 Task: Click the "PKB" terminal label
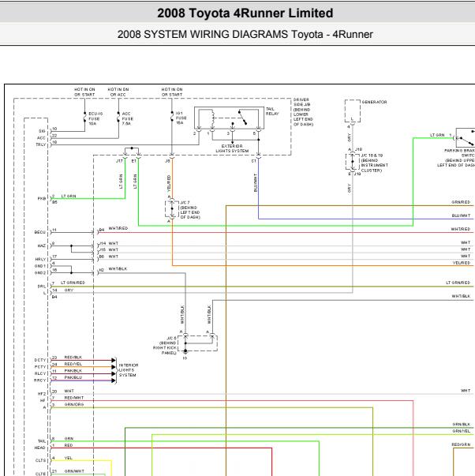42,199
